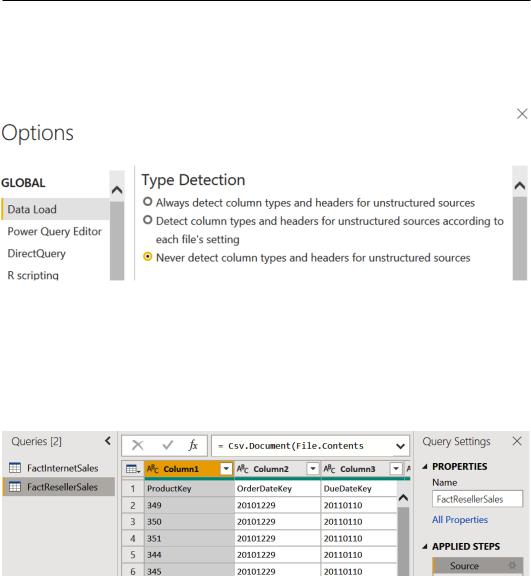The height and width of the screenshot is (576, 531).
Task: Select Never detect column types radio button
Action: tap(148, 256)
